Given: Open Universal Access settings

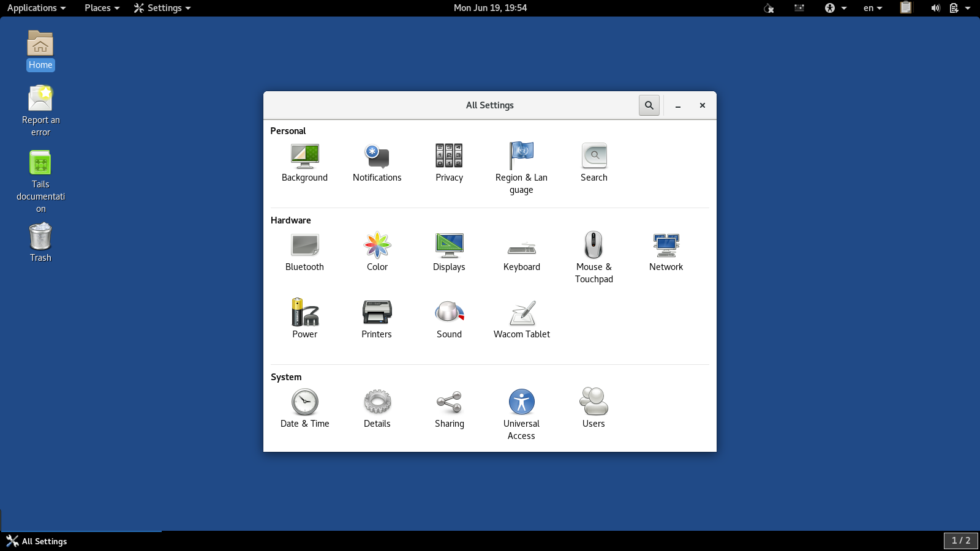Looking at the screenshot, I should click(x=521, y=414).
